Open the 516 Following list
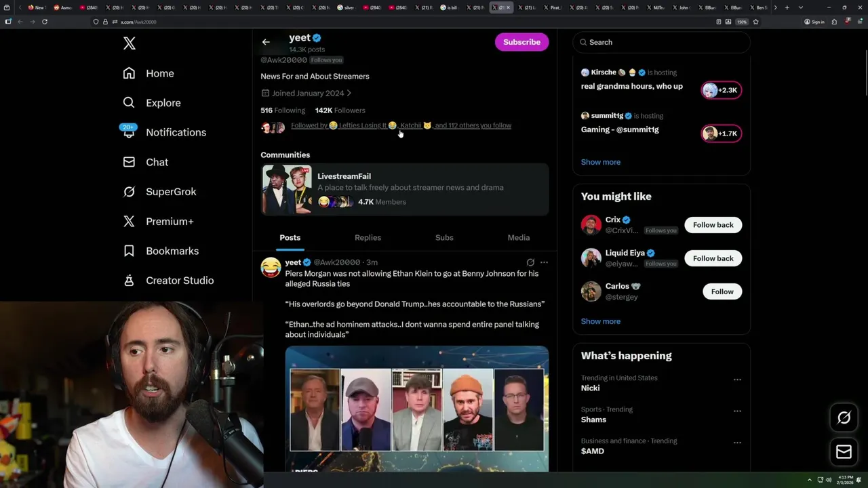 283,110
